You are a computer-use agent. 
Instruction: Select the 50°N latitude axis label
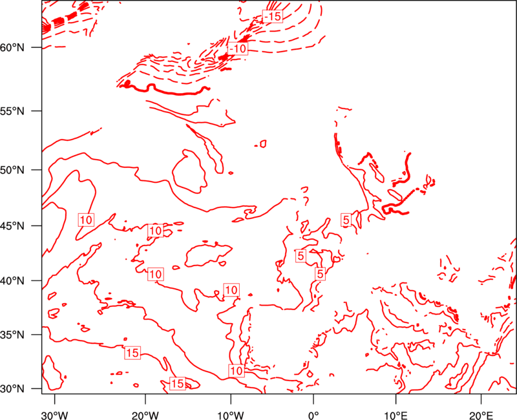[x=12, y=170]
